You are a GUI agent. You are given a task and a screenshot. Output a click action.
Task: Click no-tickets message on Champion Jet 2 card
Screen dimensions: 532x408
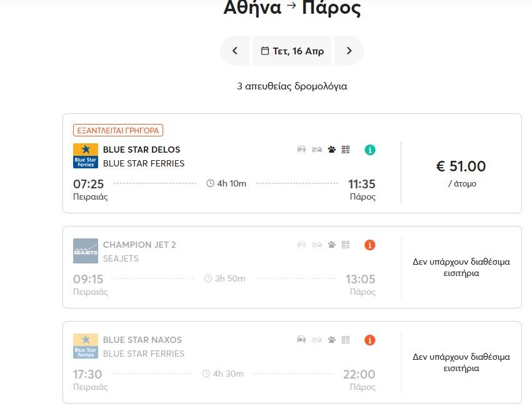461,267
